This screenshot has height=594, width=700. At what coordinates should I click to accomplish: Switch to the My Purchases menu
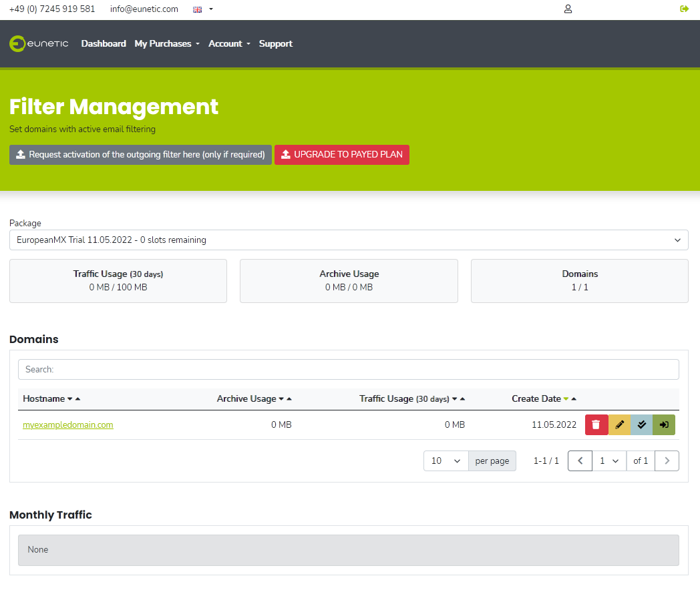[163, 43]
